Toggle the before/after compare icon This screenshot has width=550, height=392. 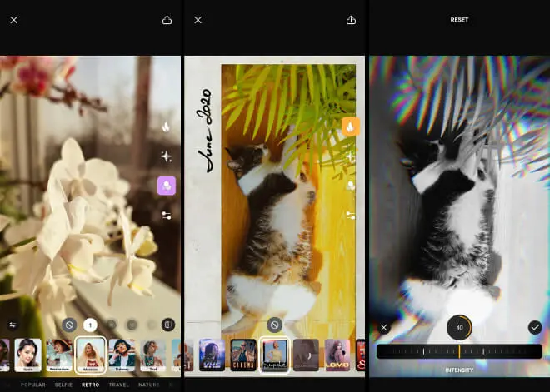168,325
